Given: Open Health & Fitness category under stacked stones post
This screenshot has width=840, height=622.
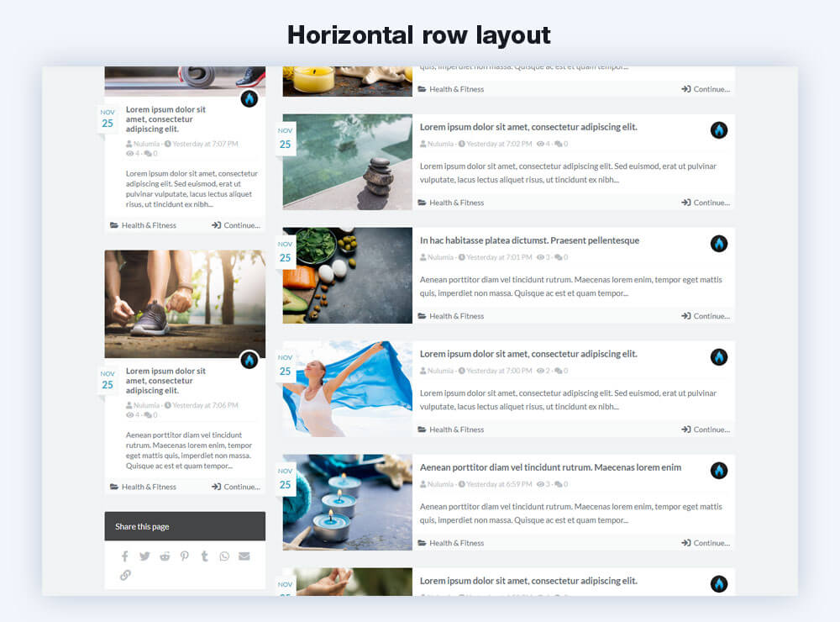Looking at the screenshot, I should click(x=456, y=203).
